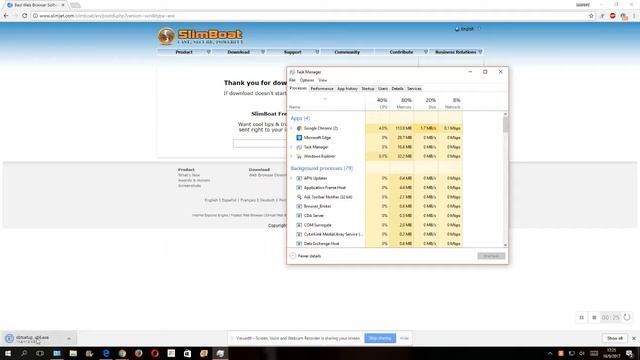Click the Ask Toolbar Notifier process icon
Image resolution: width=640 pixels, height=360 pixels.
click(299, 197)
